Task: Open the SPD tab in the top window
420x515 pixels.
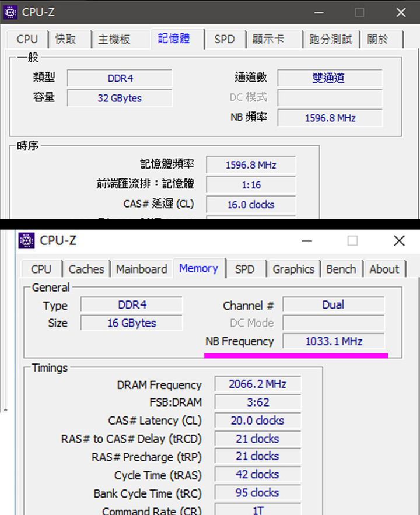Action: [x=225, y=40]
